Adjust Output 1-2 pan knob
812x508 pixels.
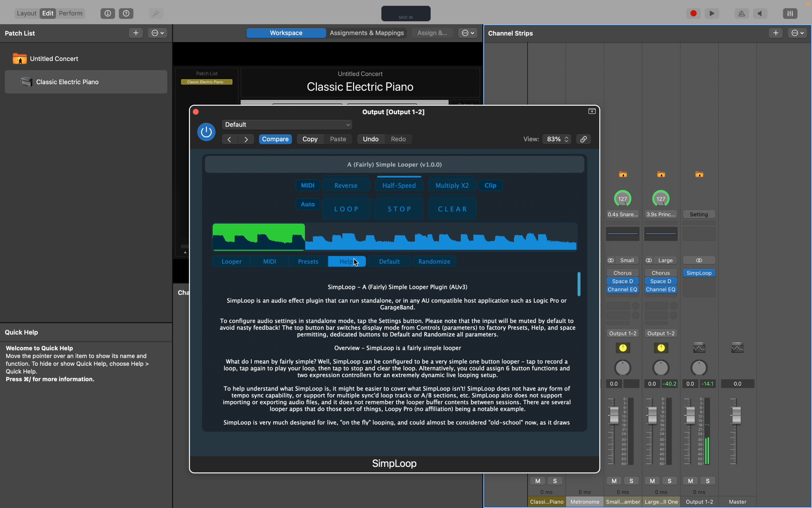(x=699, y=368)
